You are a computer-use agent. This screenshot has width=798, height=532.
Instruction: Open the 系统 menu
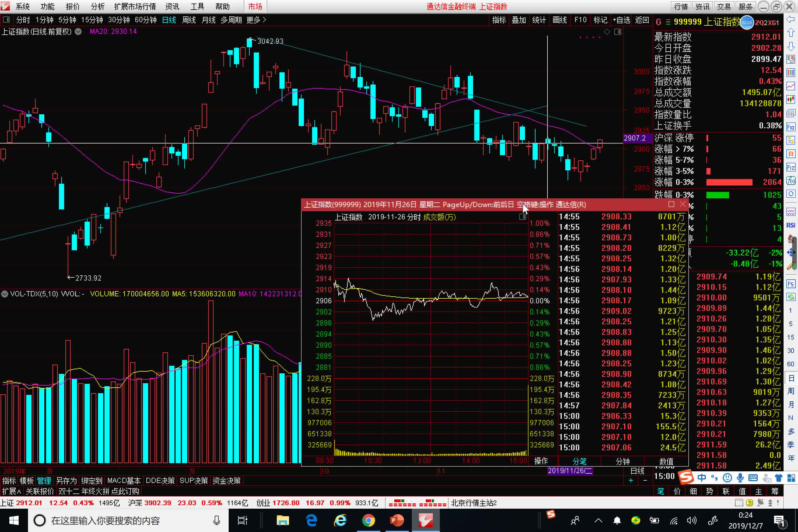point(22,6)
